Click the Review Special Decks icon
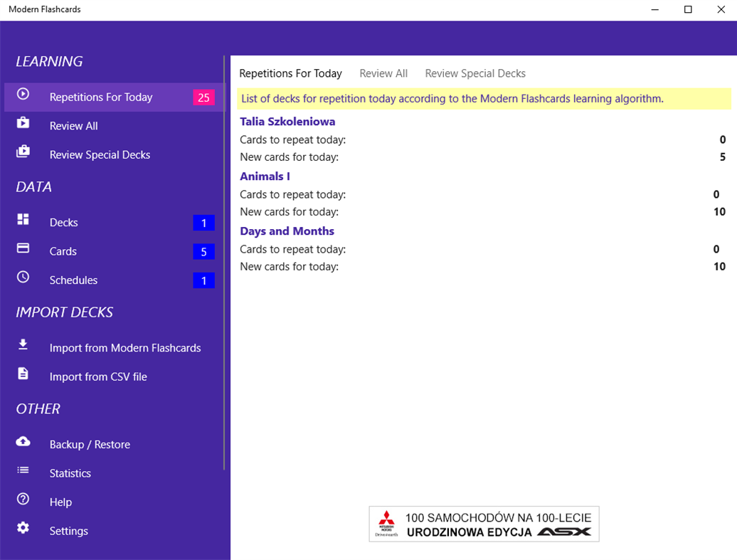The height and width of the screenshot is (560, 737). click(x=22, y=152)
